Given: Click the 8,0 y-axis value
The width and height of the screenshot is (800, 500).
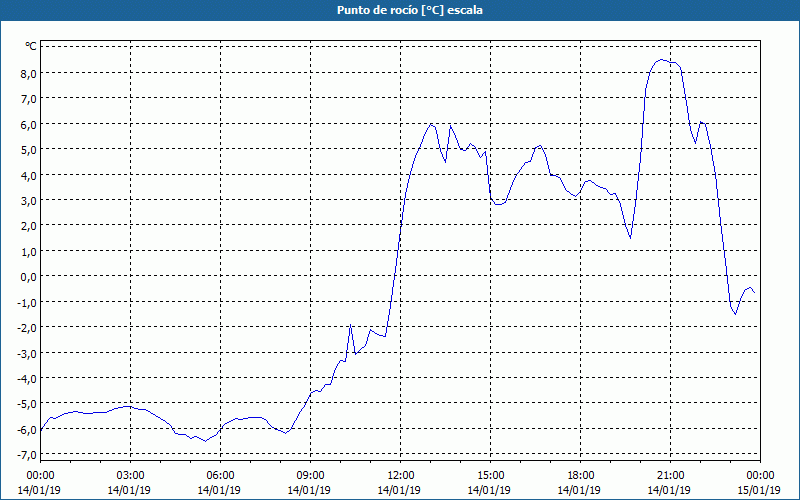Looking at the screenshot, I should (29, 73).
